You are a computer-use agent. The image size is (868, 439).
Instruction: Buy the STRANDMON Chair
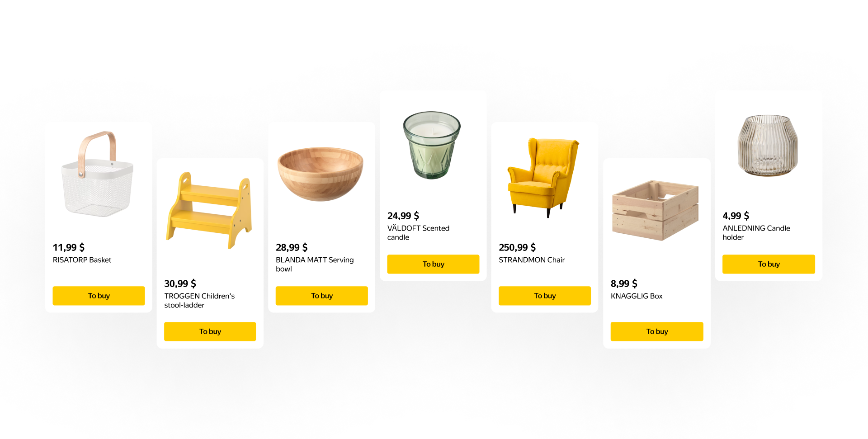click(544, 296)
